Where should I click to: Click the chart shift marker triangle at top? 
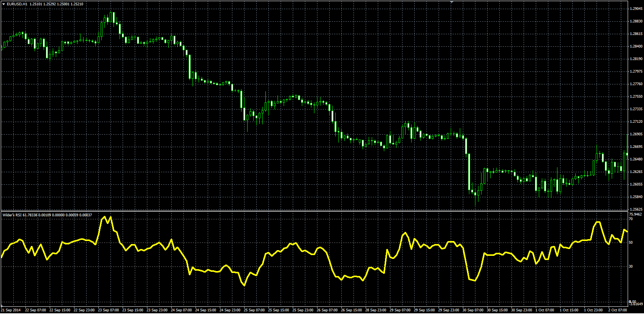pos(451,2)
